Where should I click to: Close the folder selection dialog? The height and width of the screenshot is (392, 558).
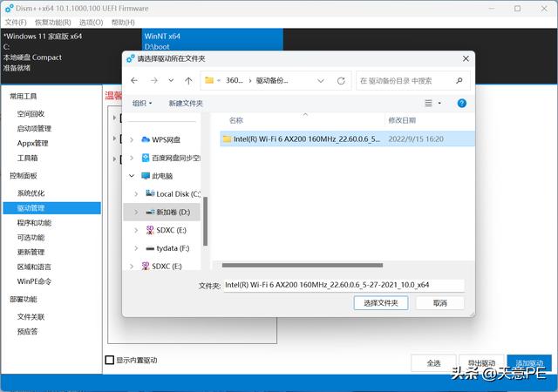click(466, 58)
